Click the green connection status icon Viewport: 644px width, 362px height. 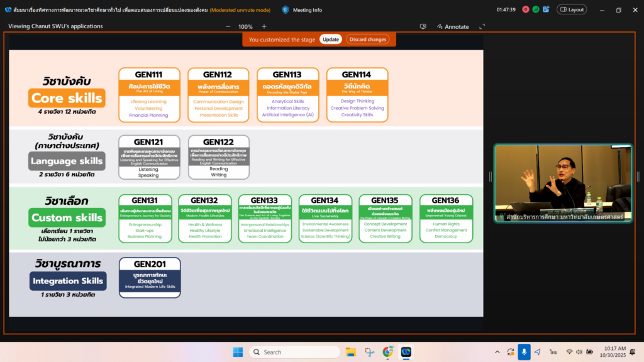[x=536, y=9]
